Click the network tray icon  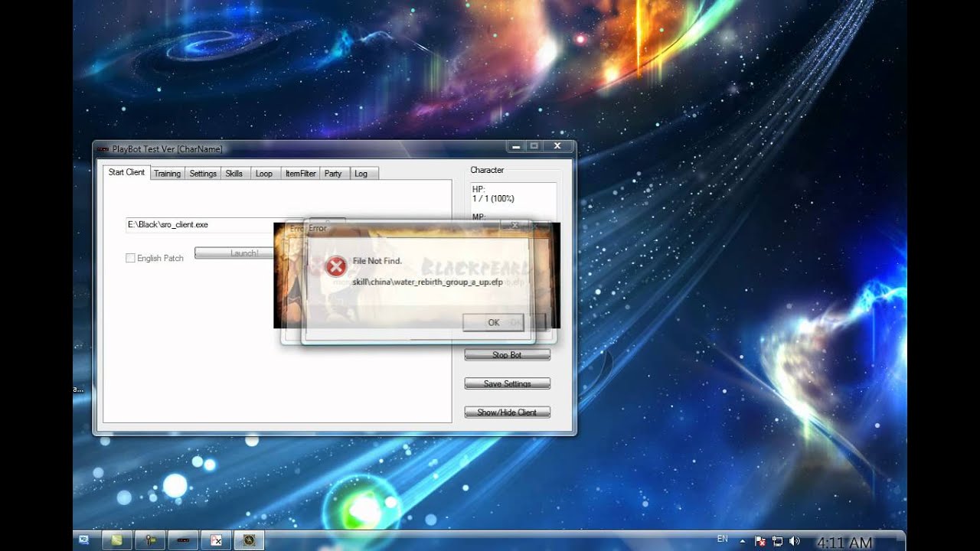click(777, 541)
